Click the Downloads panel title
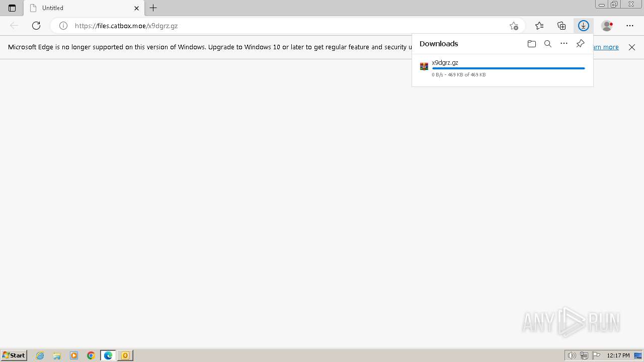 coord(439,44)
